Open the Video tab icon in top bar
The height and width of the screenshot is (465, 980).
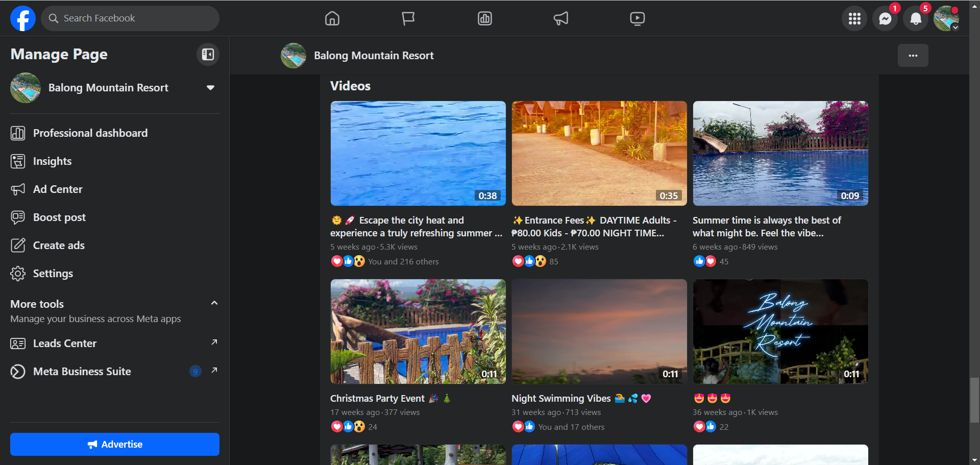point(638,18)
